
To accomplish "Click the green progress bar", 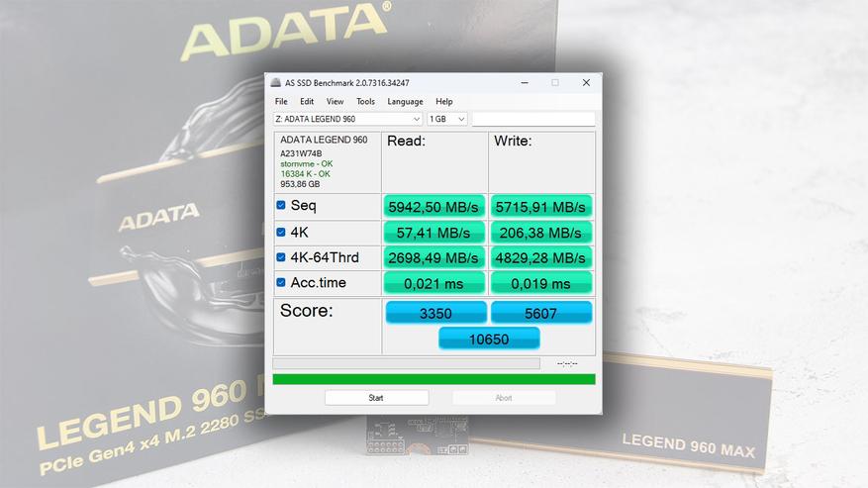I will pyautogui.click(x=434, y=379).
